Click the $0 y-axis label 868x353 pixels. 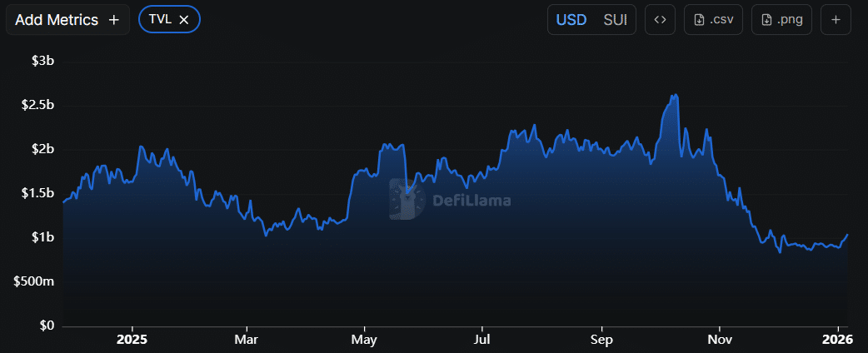coord(47,326)
